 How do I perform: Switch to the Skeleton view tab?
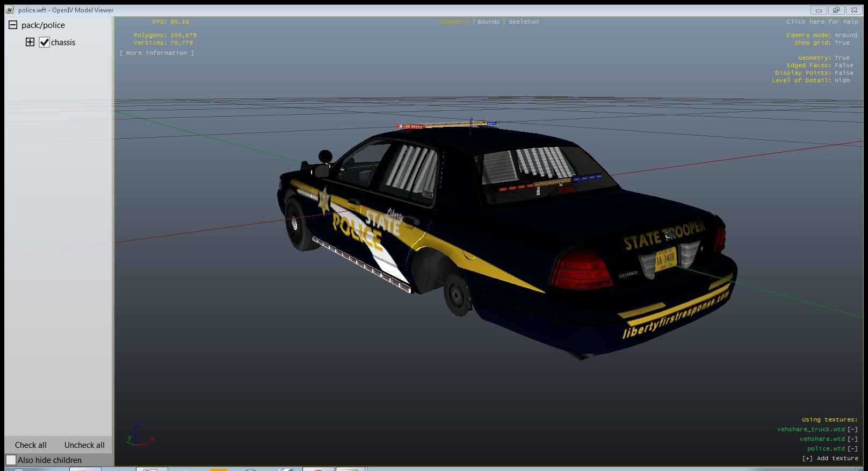tap(523, 22)
